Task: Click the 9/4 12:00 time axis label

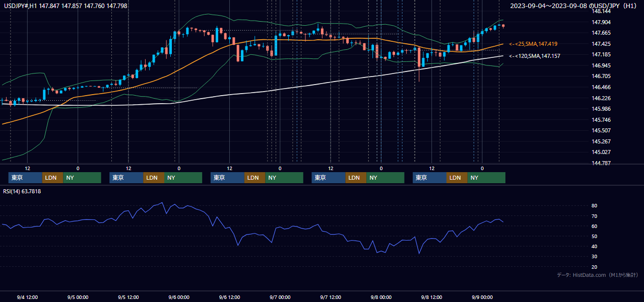Action: pyautogui.click(x=27, y=297)
